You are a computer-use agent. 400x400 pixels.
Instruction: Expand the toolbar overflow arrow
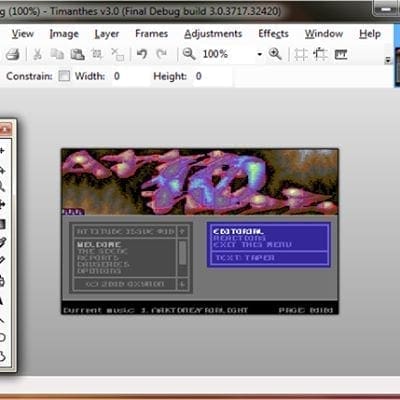388,60
